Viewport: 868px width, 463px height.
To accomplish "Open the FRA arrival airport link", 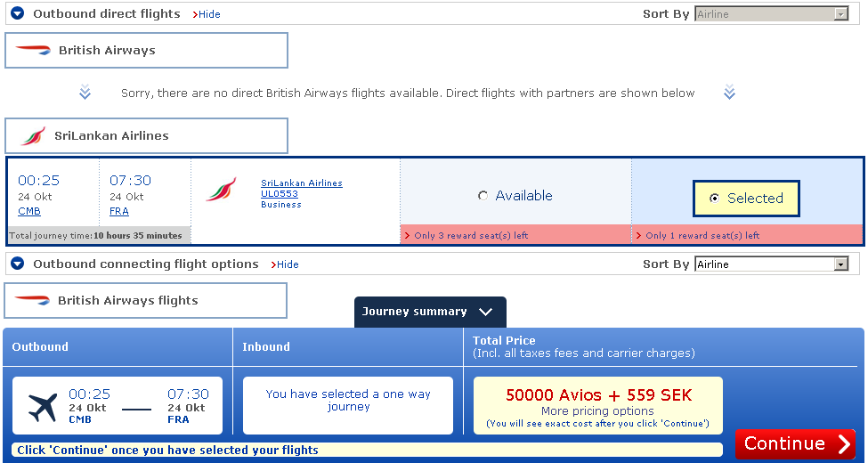I will tap(119, 211).
